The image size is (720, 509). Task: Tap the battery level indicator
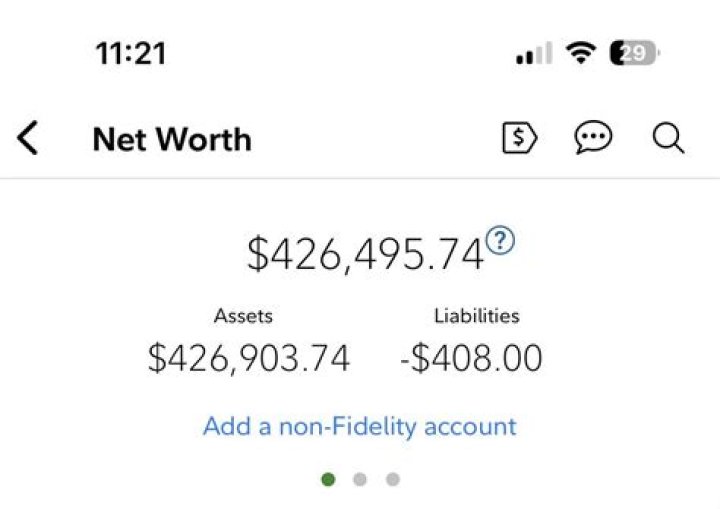pos(634,54)
